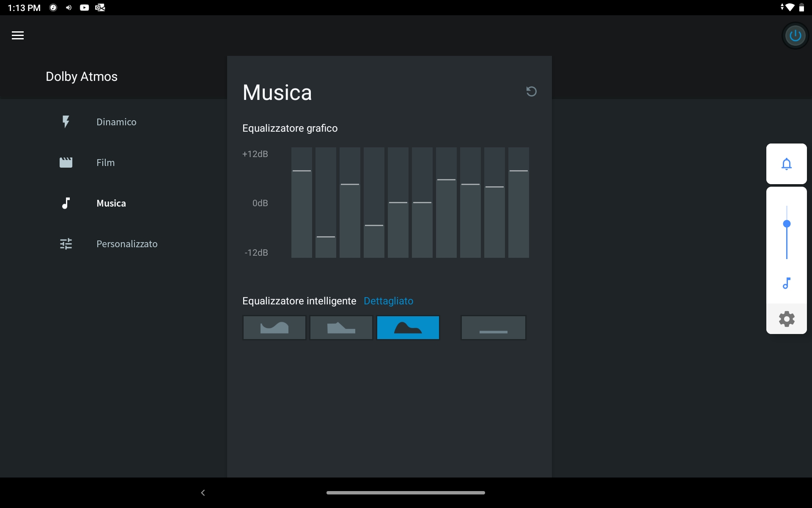This screenshot has width=812, height=508.
Task: Click the first graphic equalizer band
Action: 302,202
